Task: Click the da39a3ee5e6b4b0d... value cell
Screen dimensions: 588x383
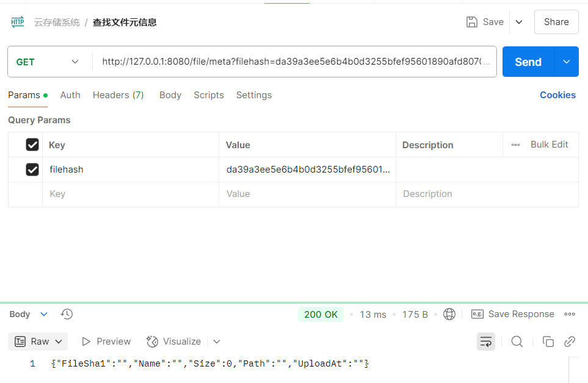Action: click(x=307, y=170)
